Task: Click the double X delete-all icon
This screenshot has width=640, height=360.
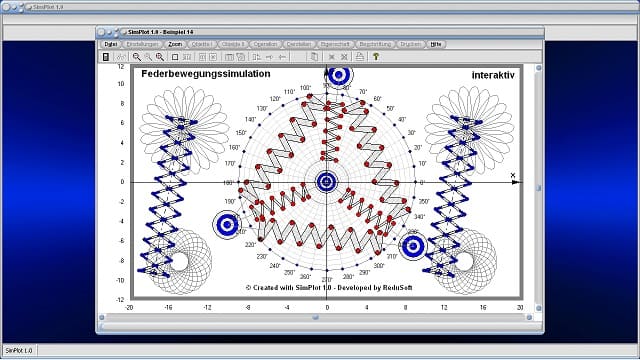Action: (x=344, y=57)
